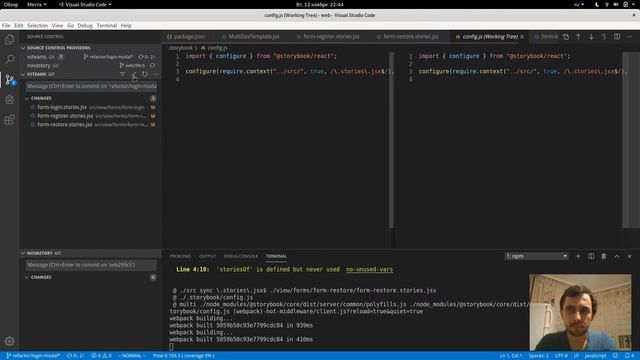640x360 pixels.
Task: Open the terminal selector dropdown '1: npm'
Action: 536,256
